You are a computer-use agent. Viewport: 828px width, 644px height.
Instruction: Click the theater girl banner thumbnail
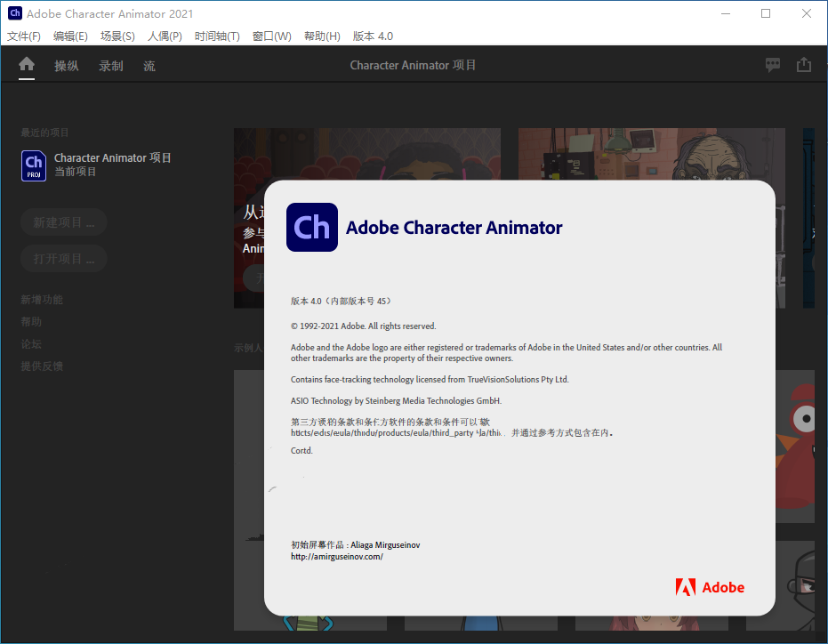pyautogui.click(x=367, y=154)
